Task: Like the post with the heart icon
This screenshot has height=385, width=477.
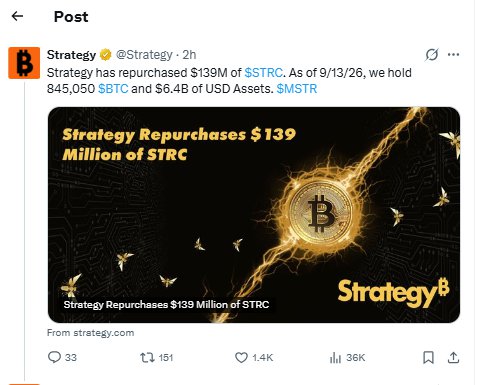Action: 241,358
